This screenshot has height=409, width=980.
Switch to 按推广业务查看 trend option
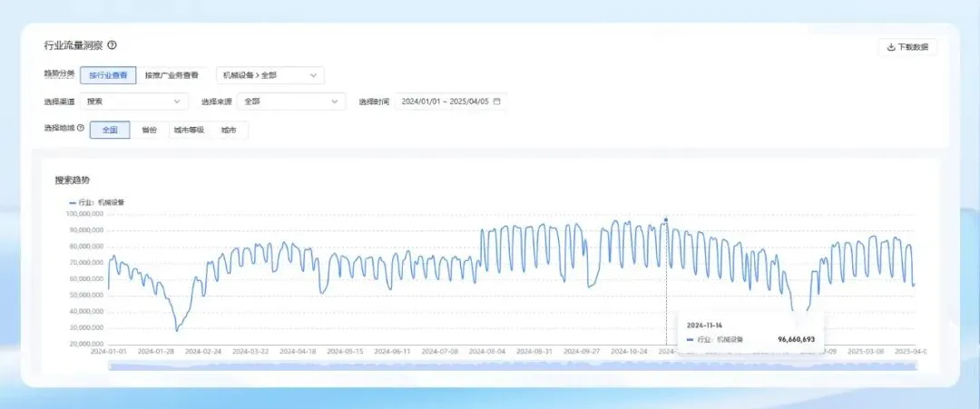point(171,75)
